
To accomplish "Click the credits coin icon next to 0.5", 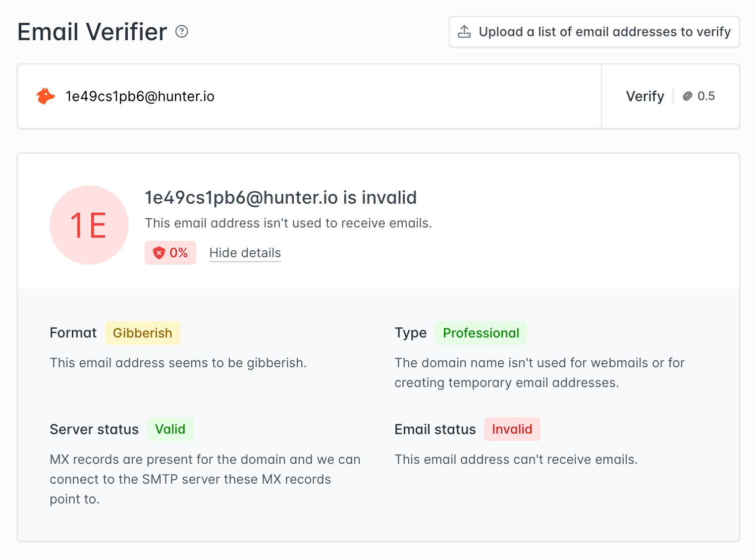I will 687,96.
